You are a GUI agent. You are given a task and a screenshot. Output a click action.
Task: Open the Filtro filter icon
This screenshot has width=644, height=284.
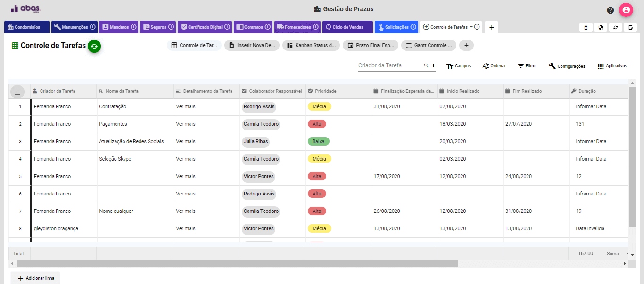point(520,66)
